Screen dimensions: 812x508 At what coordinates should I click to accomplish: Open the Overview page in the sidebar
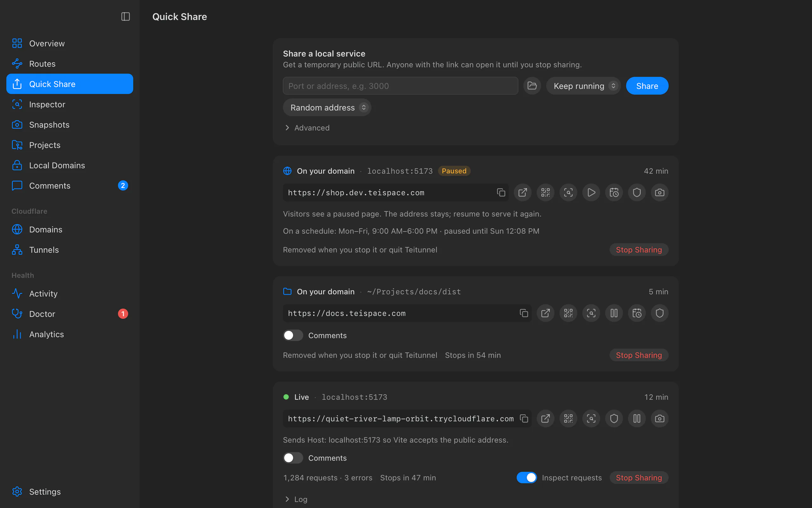tap(70, 43)
